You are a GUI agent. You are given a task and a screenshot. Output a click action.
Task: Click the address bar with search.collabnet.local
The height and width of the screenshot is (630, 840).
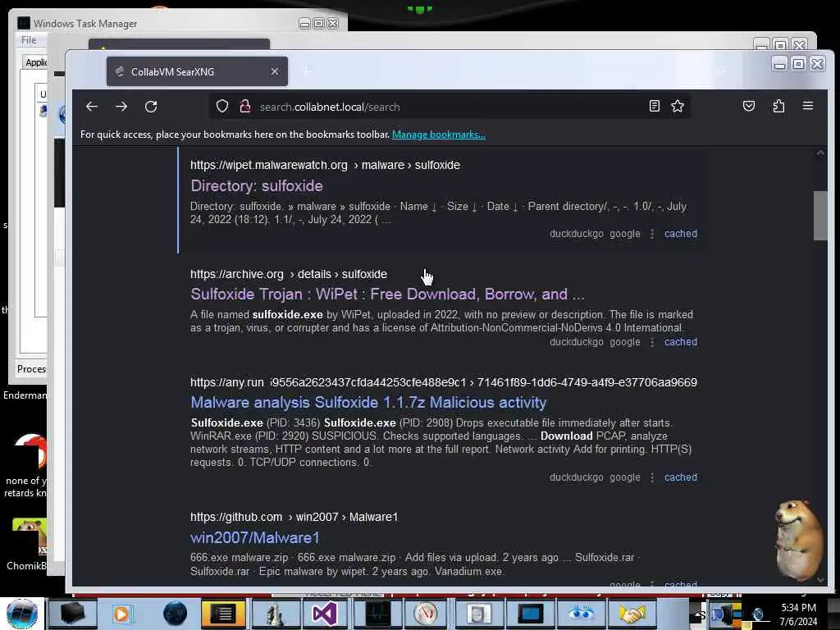coord(450,107)
